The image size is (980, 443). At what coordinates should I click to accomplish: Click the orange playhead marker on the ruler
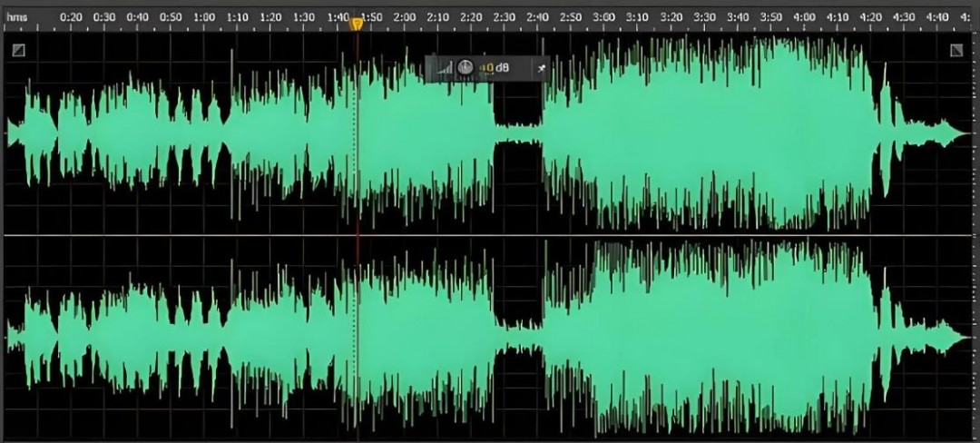pyautogui.click(x=357, y=24)
